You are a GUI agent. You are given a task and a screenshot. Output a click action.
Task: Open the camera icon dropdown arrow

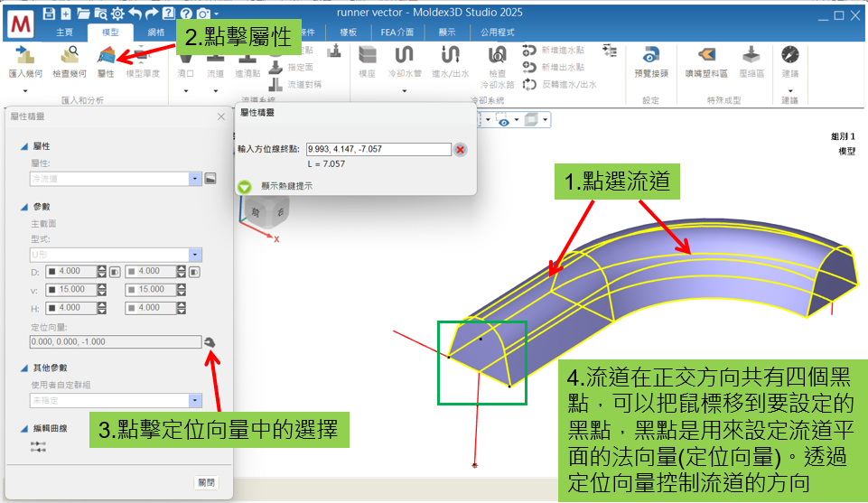tap(217, 14)
